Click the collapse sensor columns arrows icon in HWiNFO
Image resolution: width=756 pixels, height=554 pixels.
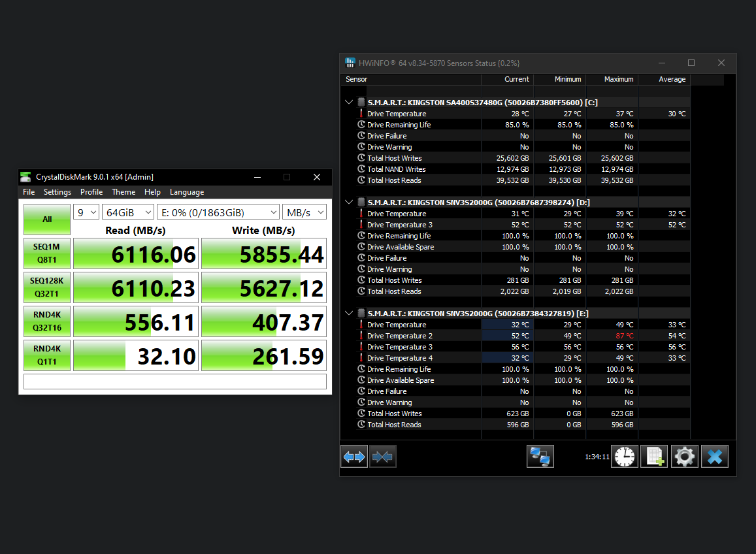point(382,457)
